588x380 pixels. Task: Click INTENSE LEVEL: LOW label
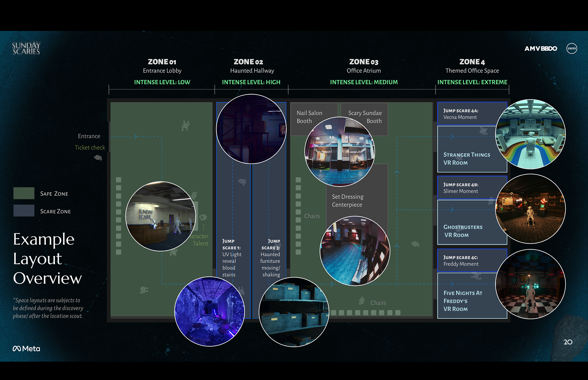(162, 82)
